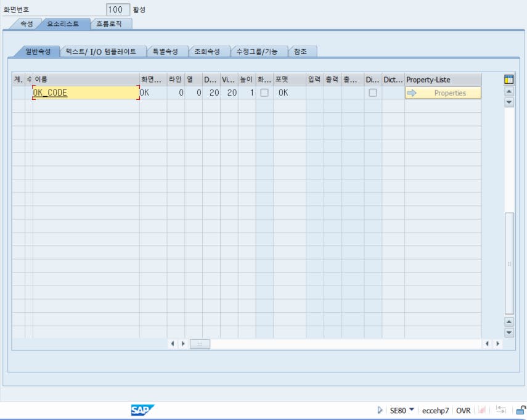
Task: Click the 20 value in D... column
Action: (x=211, y=93)
